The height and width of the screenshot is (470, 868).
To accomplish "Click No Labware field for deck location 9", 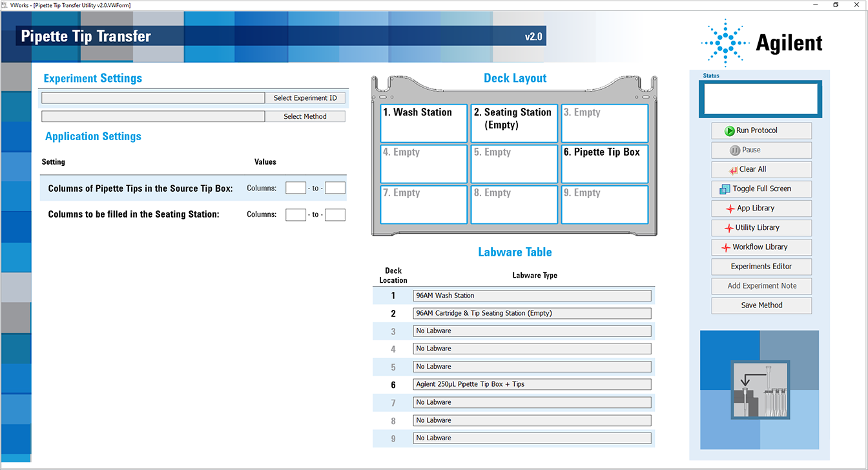I will pyautogui.click(x=532, y=438).
